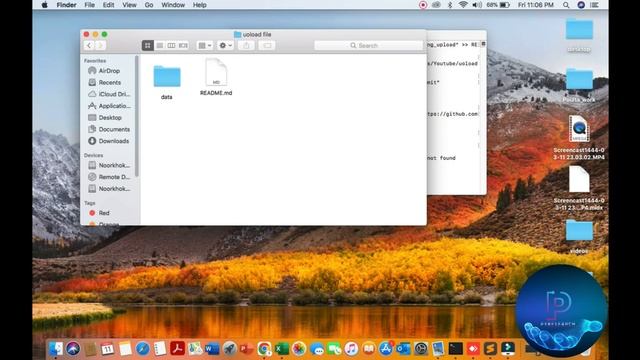Image resolution: width=640 pixels, height=360 pixels.
Task: Open the gear Action menu dropdown
Action: click(225, 45)
